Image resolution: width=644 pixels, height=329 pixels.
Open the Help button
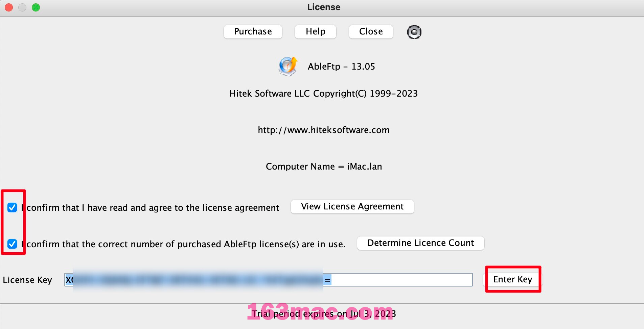click(316, 32)
